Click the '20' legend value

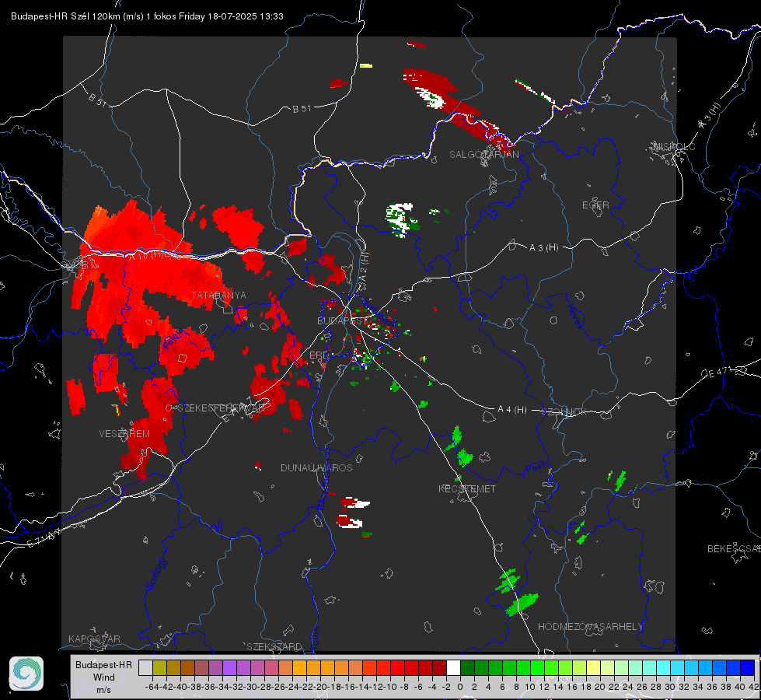(x=600, y=687)
